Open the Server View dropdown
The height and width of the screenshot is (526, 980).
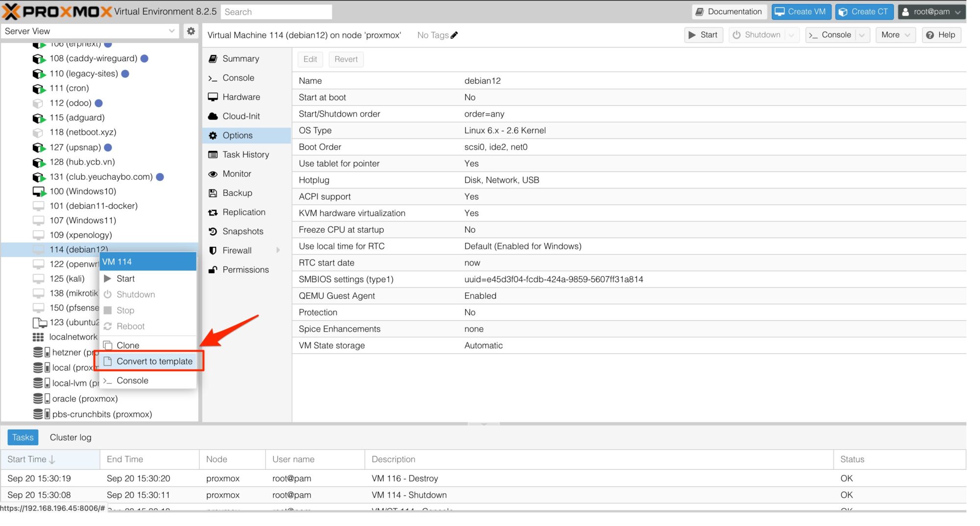90,31
